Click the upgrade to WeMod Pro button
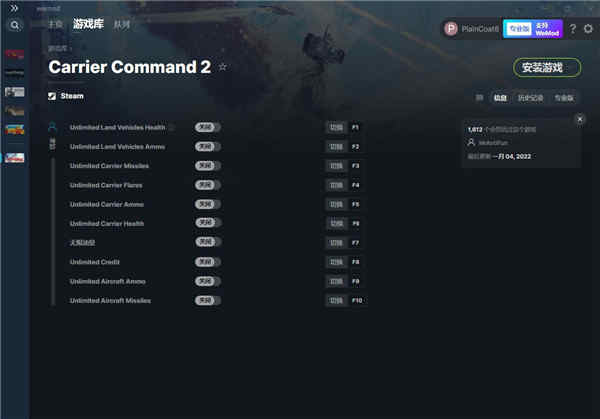Viewport: 600px width, 419px height. point(533,29)
